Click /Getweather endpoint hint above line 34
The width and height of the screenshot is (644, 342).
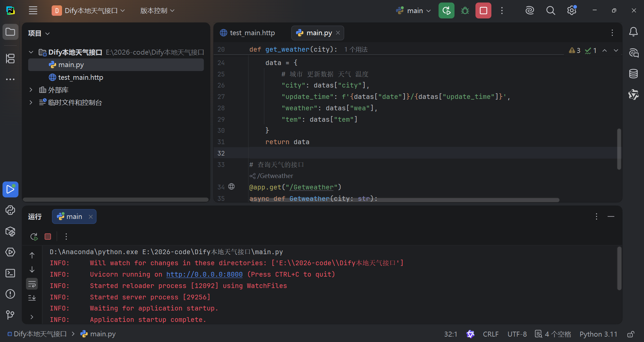click(271, 176)
